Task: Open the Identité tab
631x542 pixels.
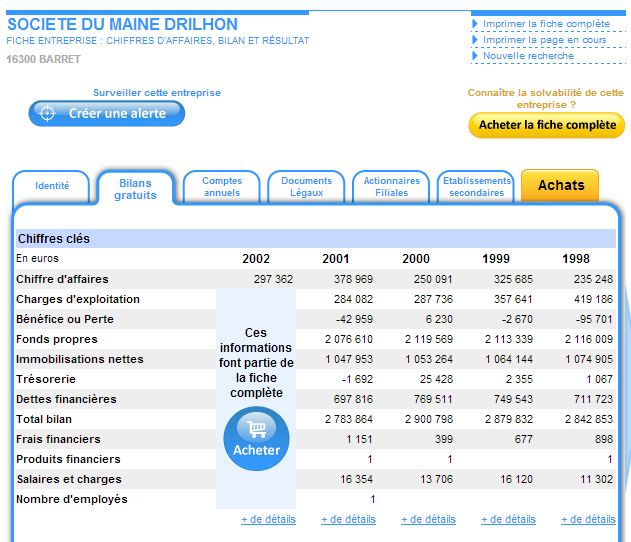Action: click(52, 186)
